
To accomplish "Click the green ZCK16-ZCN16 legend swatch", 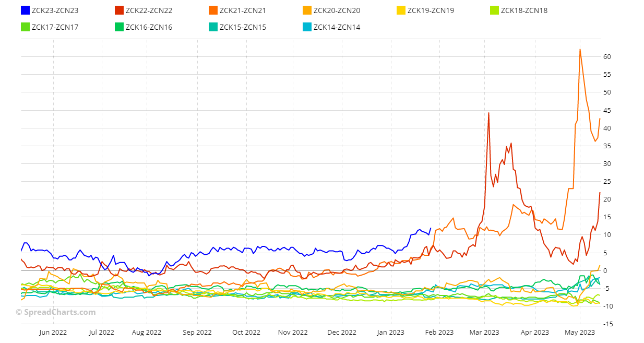I will pos(119,27).
